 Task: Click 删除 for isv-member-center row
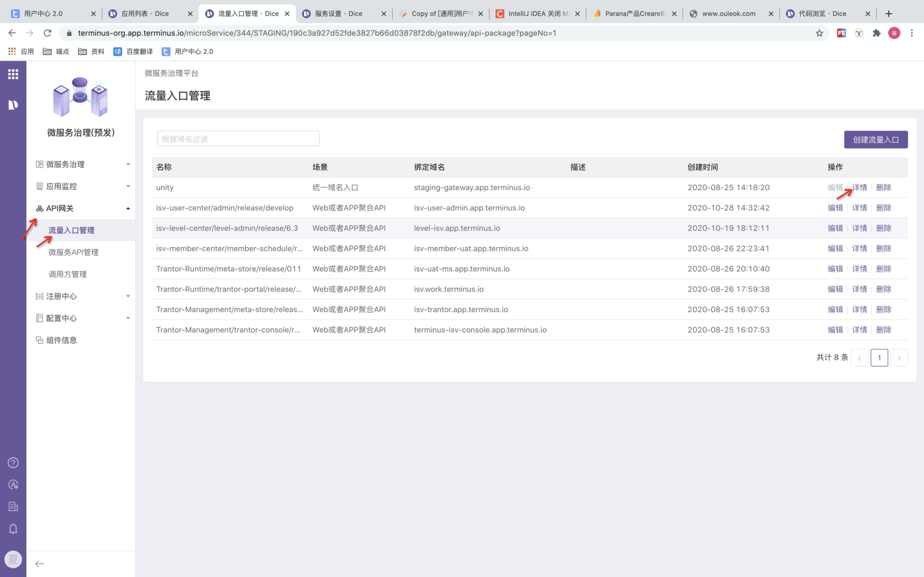coord(884,249)
